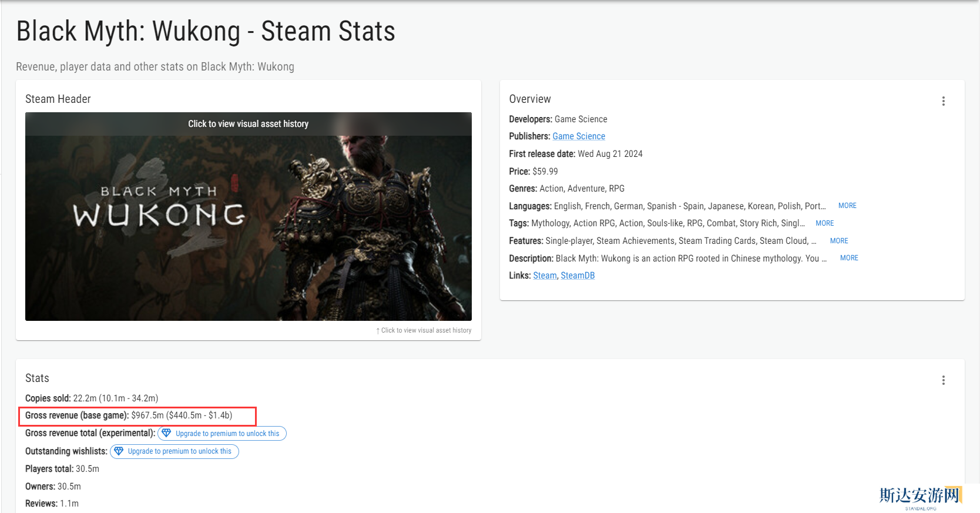Show more Features via MORE
980x513 pixels.
[x=838, y=241]
